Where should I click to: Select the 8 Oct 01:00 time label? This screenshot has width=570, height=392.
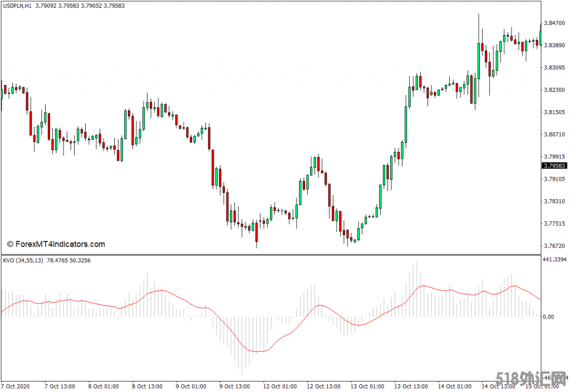[103, 386]
